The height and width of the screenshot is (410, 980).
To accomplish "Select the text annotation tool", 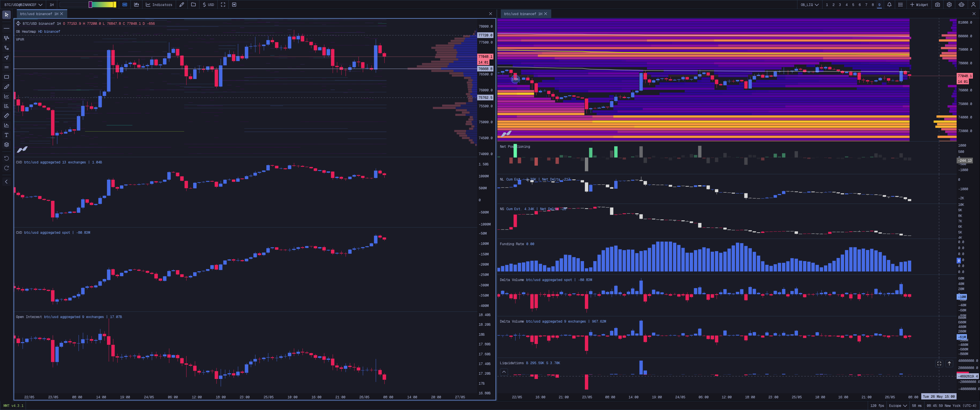I will click(x=7, y=135).
